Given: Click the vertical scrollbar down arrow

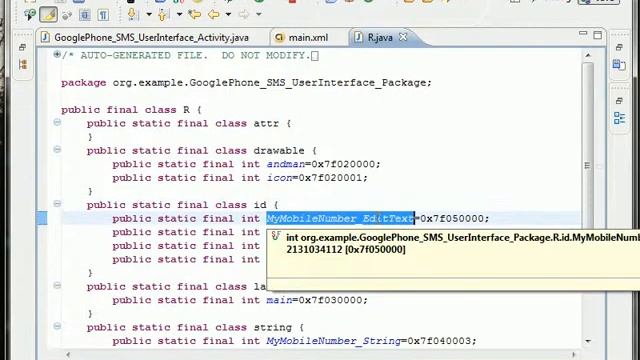Looking at the screenshot, I should click(x=588, y=341).
